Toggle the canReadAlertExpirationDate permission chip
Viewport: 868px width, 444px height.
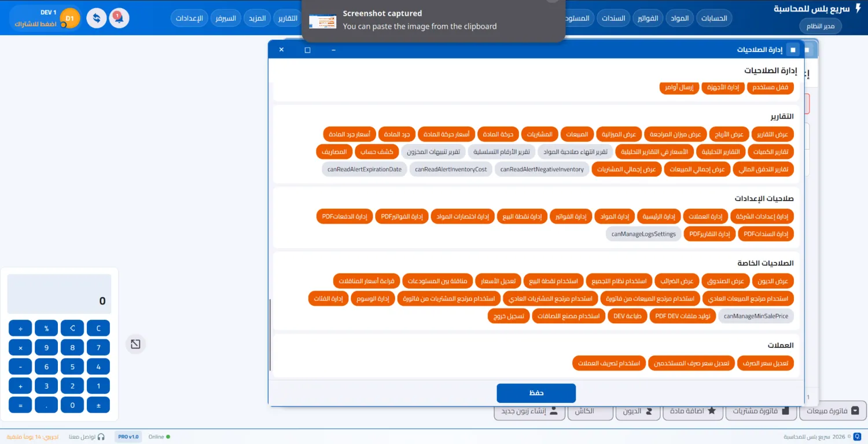tap(365, 169)
